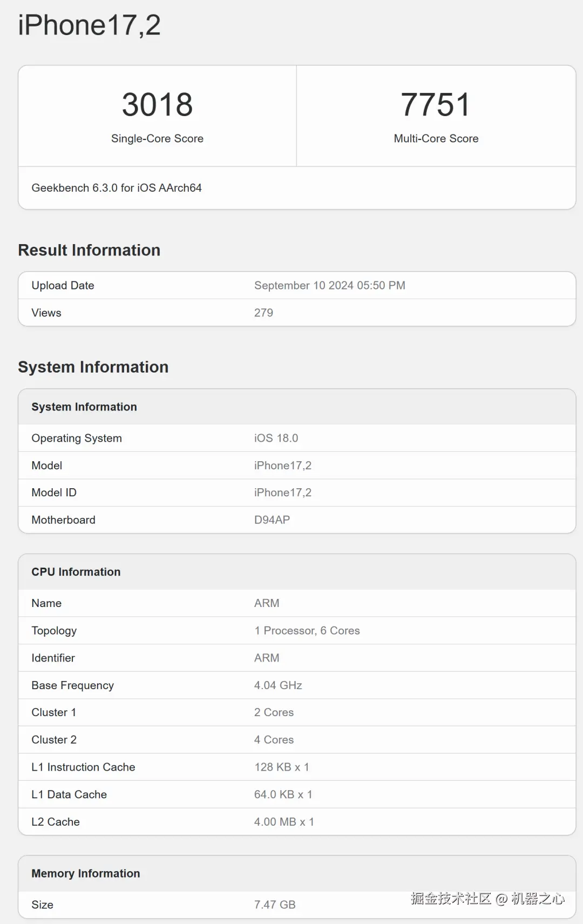
Task: Click the iPhone17,2 page title
Action: [90, 25]
